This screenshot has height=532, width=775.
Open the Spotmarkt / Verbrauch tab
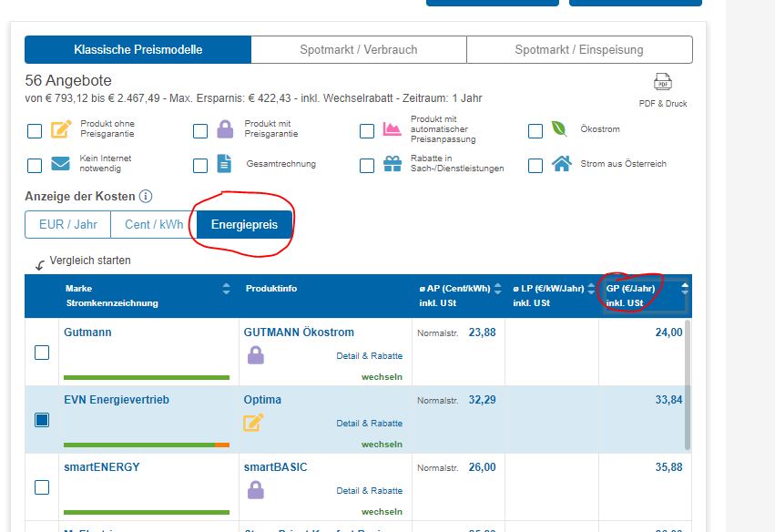(x=359, y=49)
